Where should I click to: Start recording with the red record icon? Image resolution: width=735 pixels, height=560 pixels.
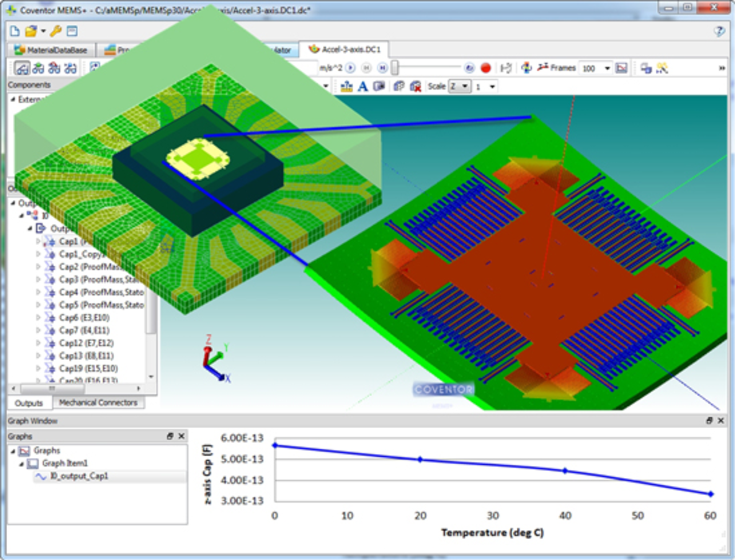[485, 68]
